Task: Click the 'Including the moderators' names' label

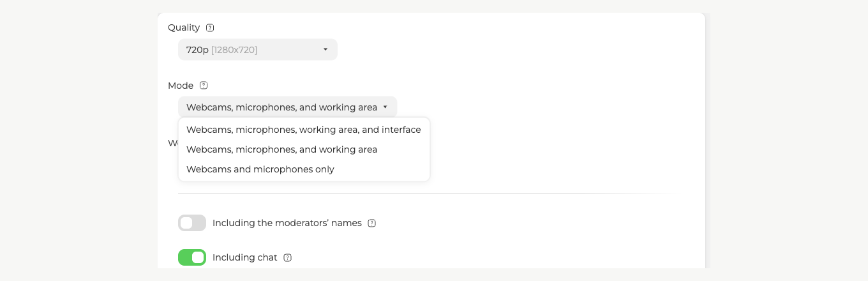Action: point(287,224)
